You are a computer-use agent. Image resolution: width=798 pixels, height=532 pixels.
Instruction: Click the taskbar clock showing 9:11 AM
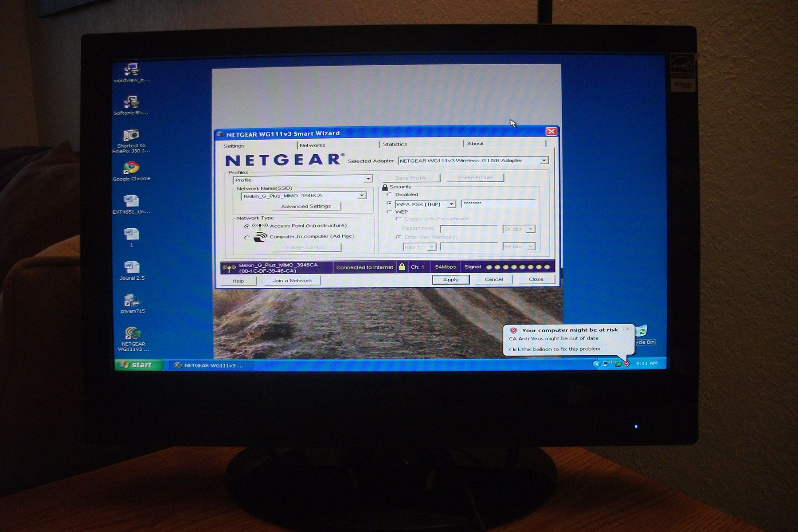[646, 363]
